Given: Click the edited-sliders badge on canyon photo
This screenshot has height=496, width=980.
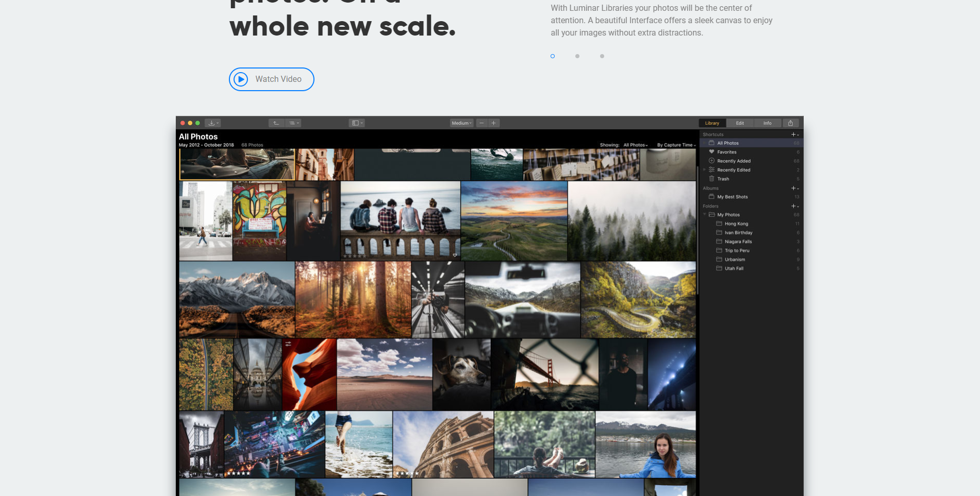Looking at the screenshot, I should tap(288, 344).
